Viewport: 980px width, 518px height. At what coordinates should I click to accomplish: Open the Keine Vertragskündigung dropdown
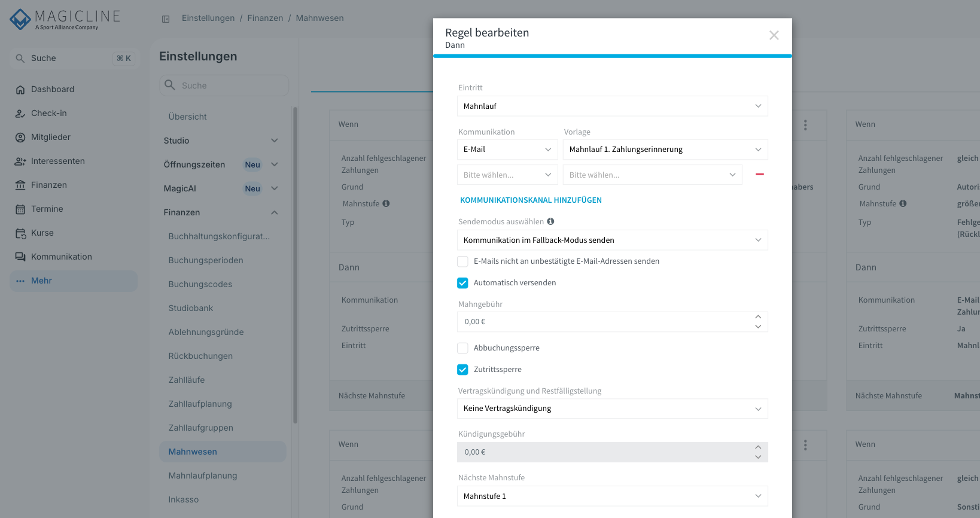tap(613, 409)
